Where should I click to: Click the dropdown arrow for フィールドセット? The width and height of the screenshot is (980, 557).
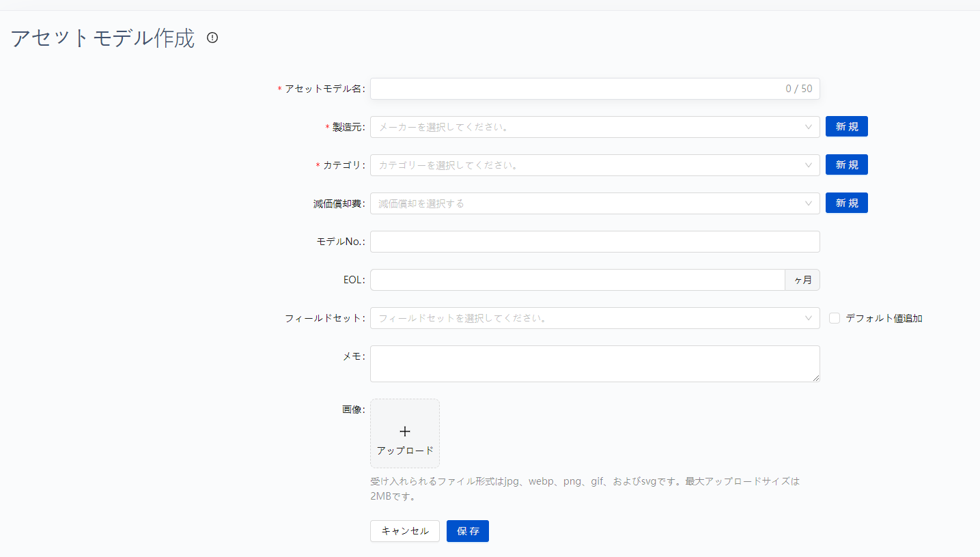point(810,317)
